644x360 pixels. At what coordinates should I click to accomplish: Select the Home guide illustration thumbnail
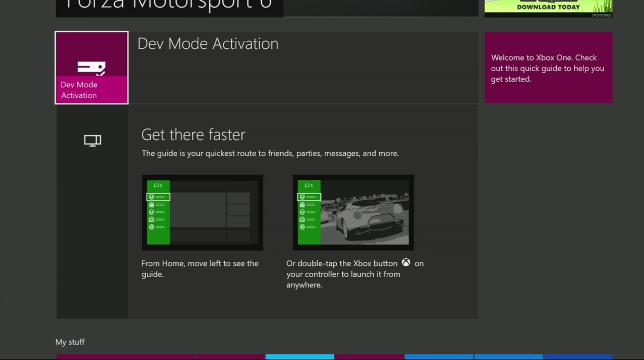[202, 212]
